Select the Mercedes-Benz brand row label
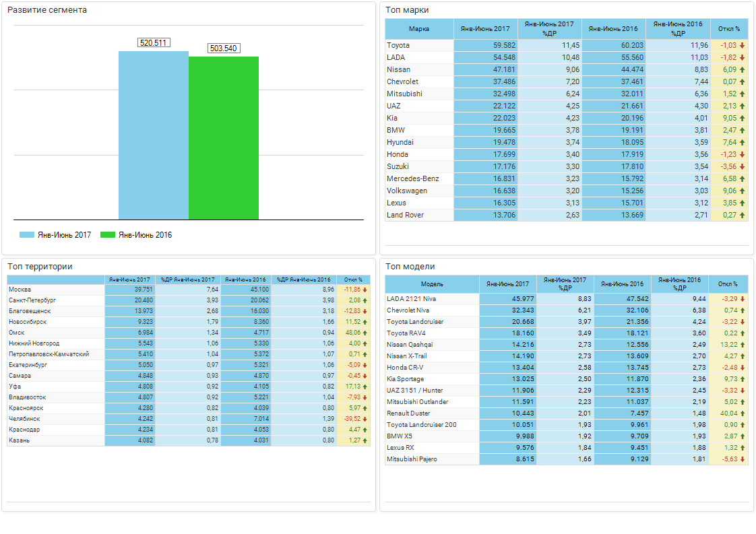 click(413, 179)
